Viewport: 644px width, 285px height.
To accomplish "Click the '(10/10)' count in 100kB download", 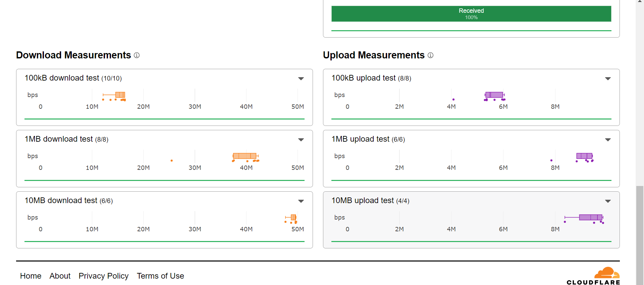I will 112,79.
